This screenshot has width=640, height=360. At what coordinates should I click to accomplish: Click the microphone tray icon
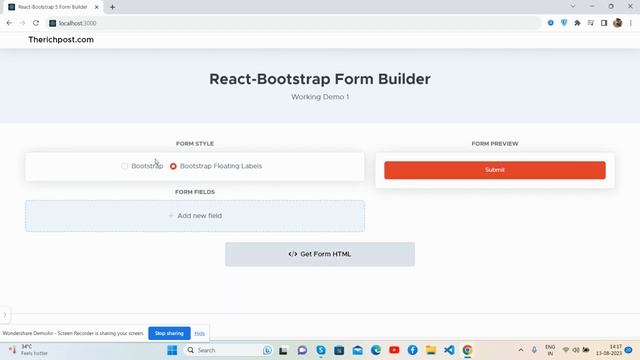[534, 350]
